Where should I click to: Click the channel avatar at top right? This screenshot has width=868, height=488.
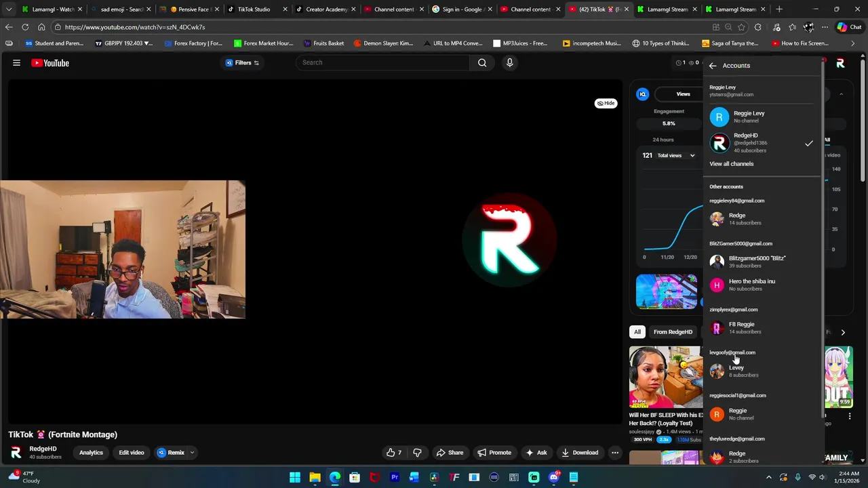coord(840,63)
